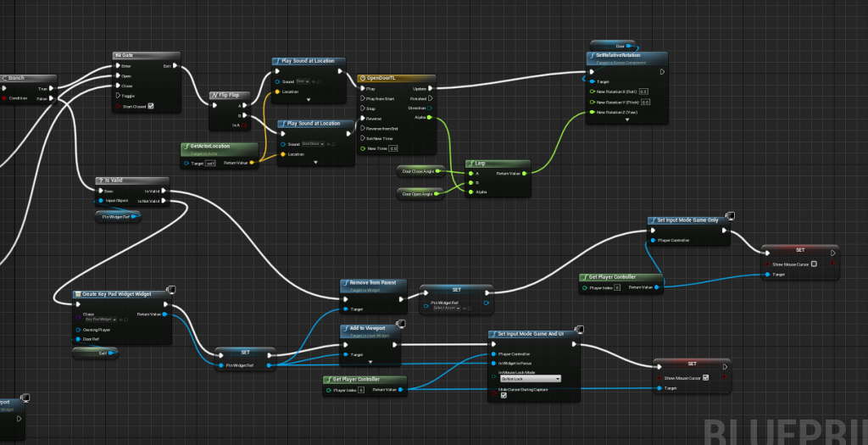The width and height of the screenshot is (868, 445).
Task: Uncheck Hide Cursor During Capture checkbox
Action: [504, 394]
